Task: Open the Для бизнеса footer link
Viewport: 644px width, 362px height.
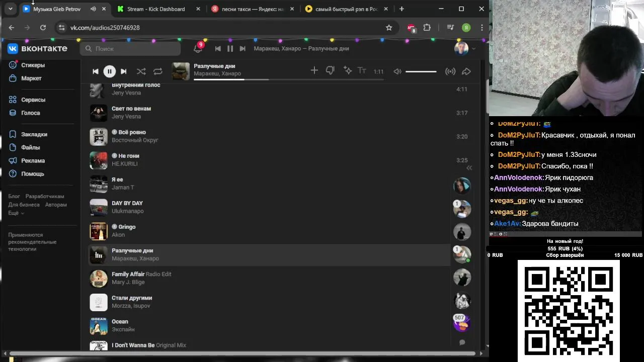Action: click(24, 205)
